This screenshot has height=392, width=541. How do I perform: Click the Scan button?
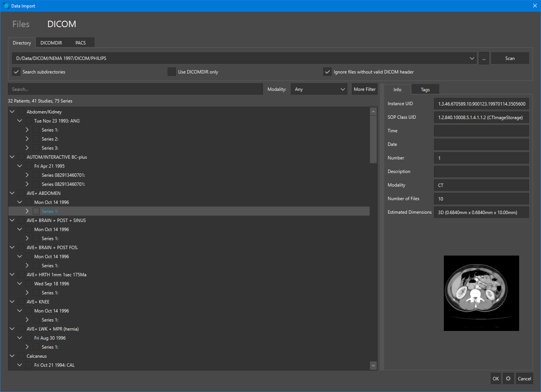pos(510,58)
